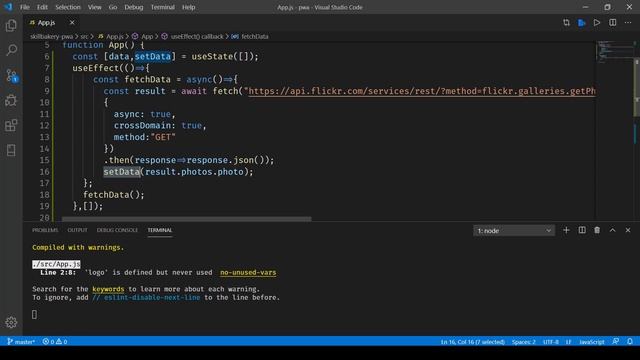Open the Terminal menu
This screenshot has height=360, width=640.
click(x=162, y=7)
